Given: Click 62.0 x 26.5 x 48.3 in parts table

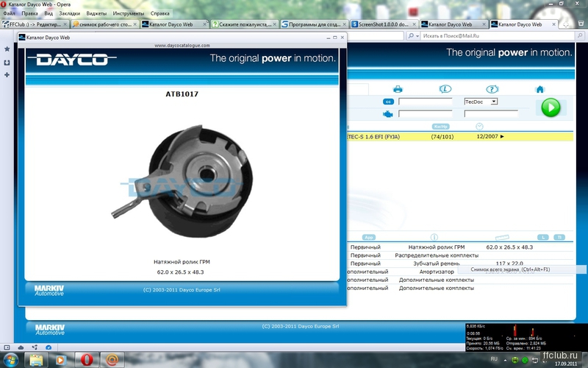Looking at the screenshot, I should 509,247.
